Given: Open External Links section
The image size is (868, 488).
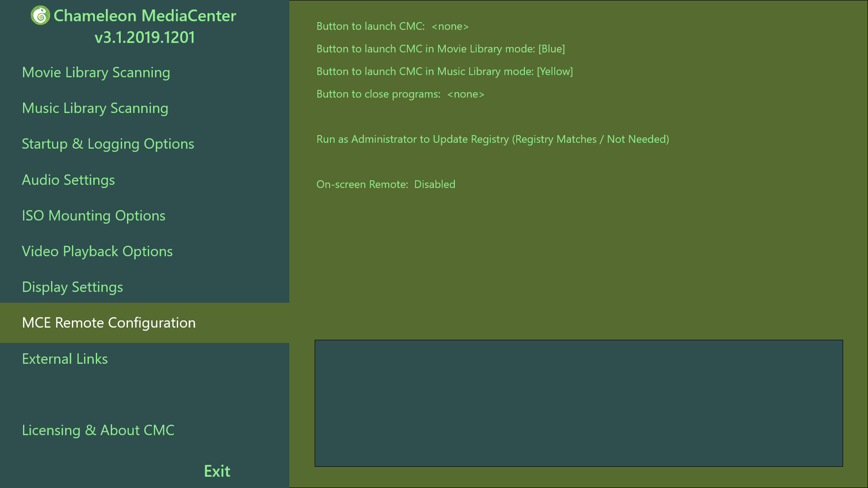Looking at the screenshot, I should [65, 358].
